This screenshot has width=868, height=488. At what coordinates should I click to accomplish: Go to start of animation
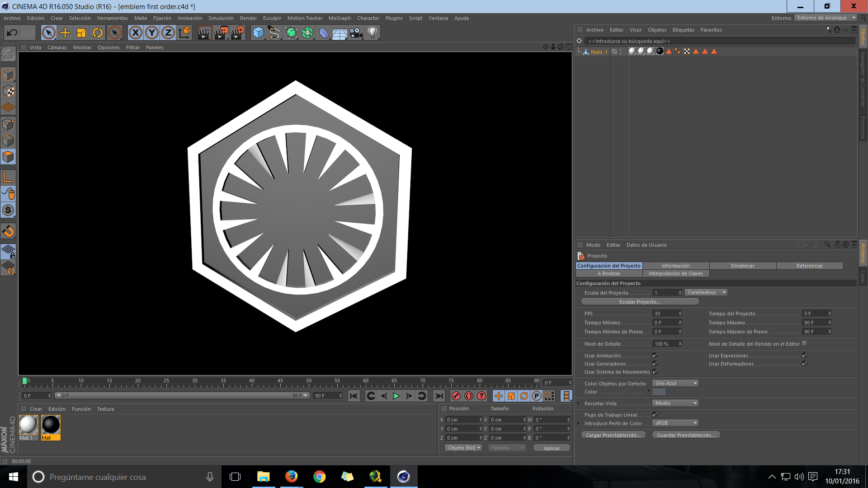click(354, 396)
